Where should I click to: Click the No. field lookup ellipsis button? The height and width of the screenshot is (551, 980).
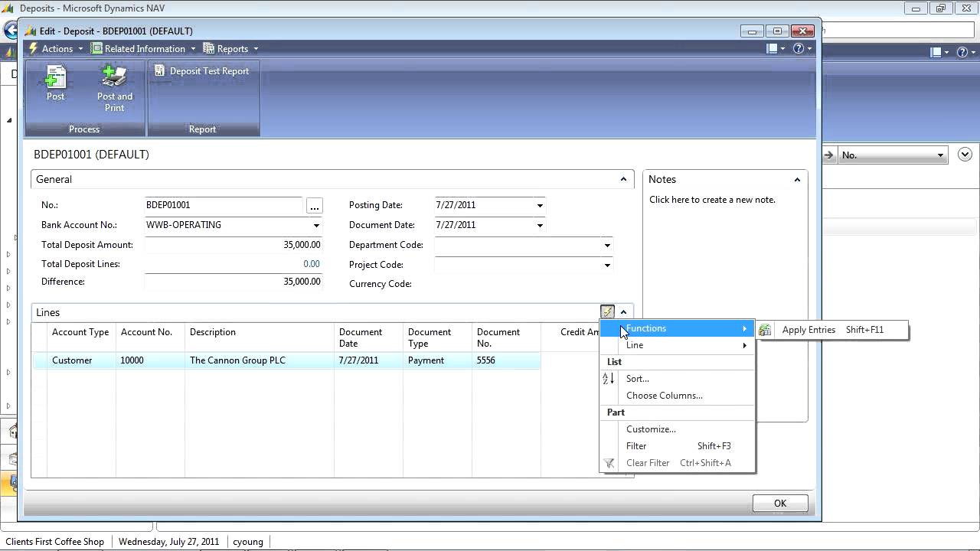(315, 206)
